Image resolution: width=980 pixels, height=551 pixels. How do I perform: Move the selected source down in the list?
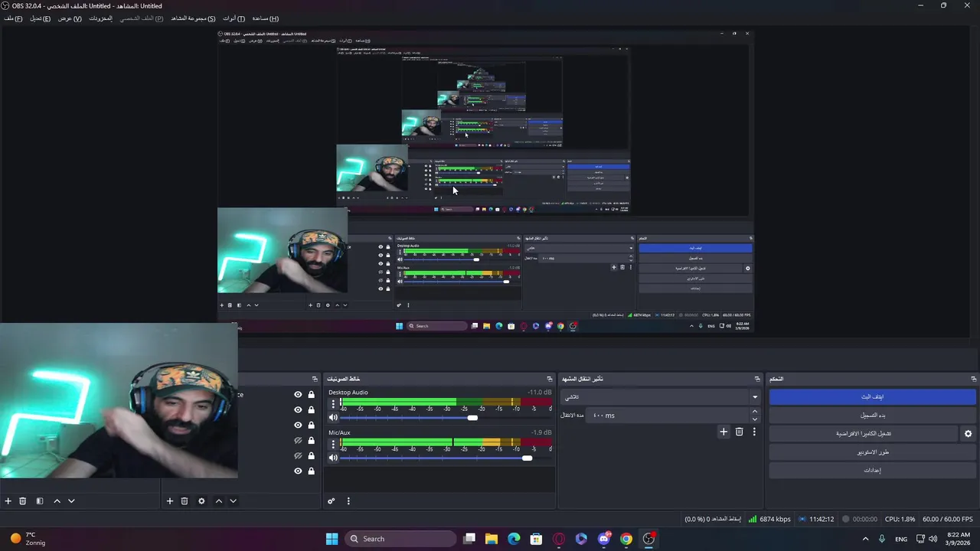click(x=233, y=501)
